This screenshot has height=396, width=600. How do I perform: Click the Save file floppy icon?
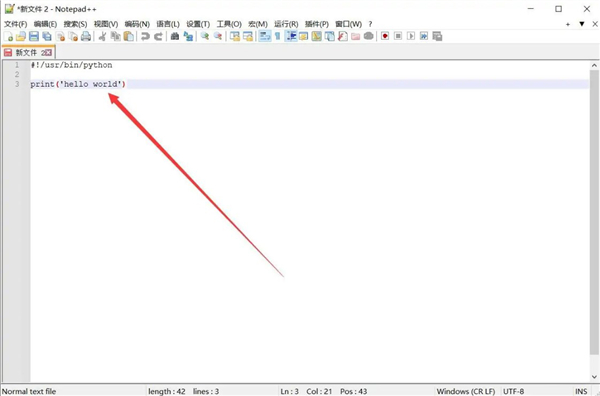(x=34, y=36)
